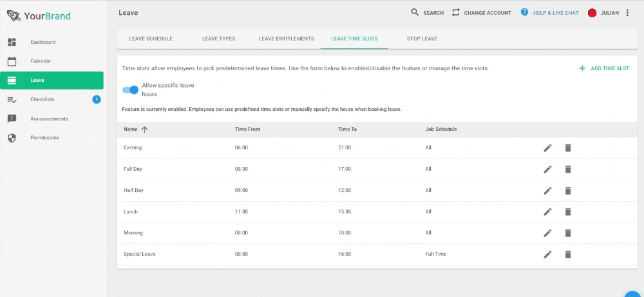Click the Job Schedule column header
Viewport: 644px width, 297px height.
[x=441, y=129]
